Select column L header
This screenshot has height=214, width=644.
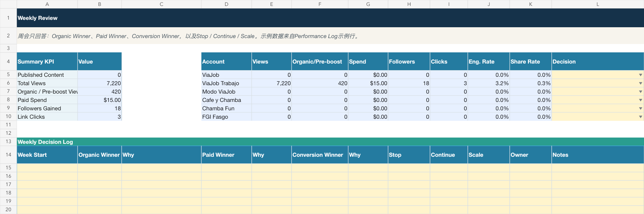[x=598, y=4]
